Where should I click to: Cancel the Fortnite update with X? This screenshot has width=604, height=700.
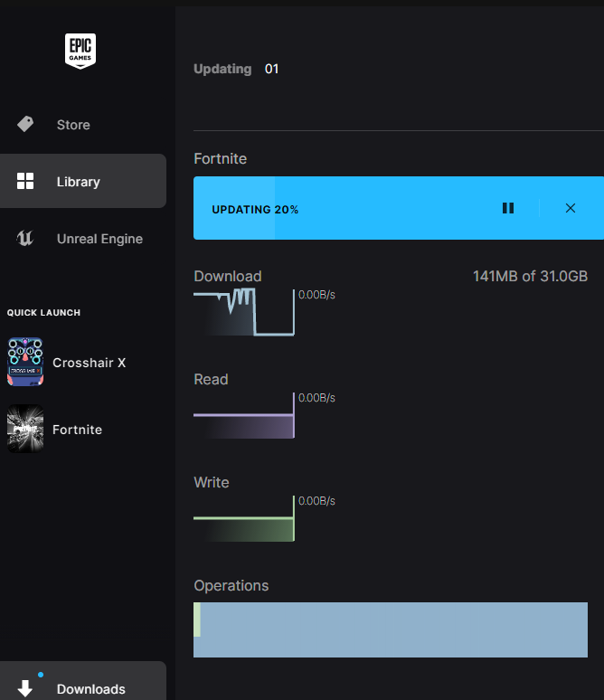[570, 208]
